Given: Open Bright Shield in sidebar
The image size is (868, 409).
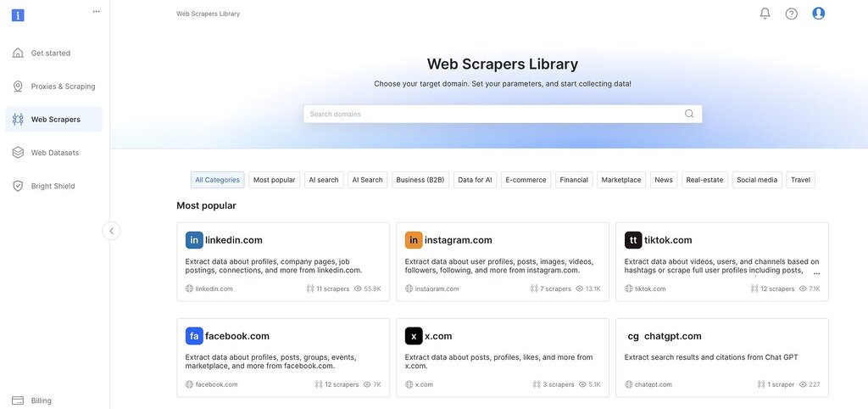Looking at the screenshot, I should 53,186.
